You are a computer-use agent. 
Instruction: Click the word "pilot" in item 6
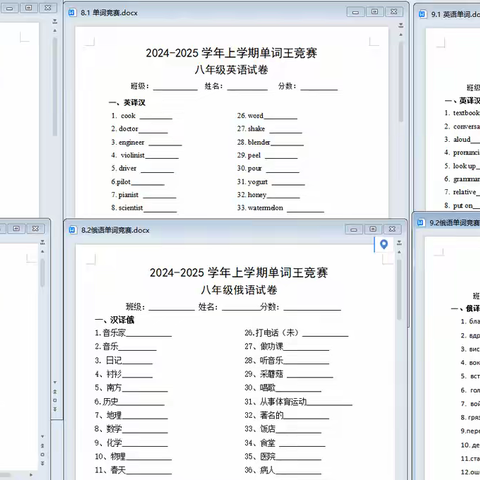[x=124, y=182]
